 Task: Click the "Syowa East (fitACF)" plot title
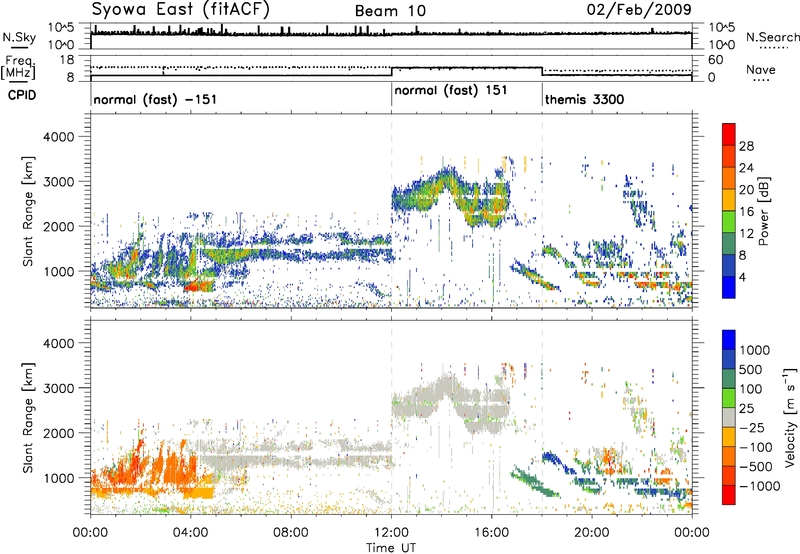(x=181, y=9)
